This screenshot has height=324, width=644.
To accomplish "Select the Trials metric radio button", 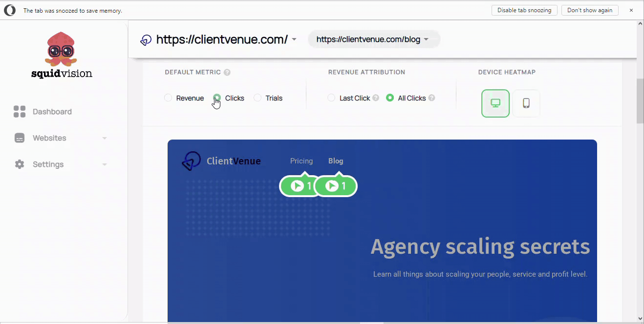I will 258,98.
